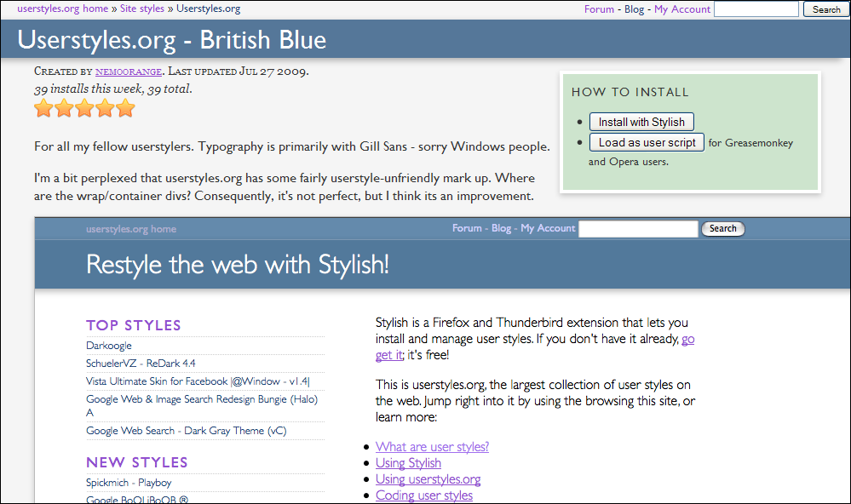Open the Google Web Search - Dark Gray Theme

point(187,431)
